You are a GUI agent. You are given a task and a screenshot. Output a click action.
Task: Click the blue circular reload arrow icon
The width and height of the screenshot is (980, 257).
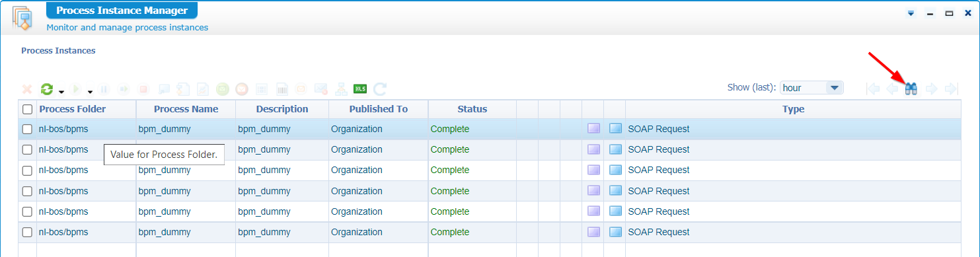pos(380,89)
